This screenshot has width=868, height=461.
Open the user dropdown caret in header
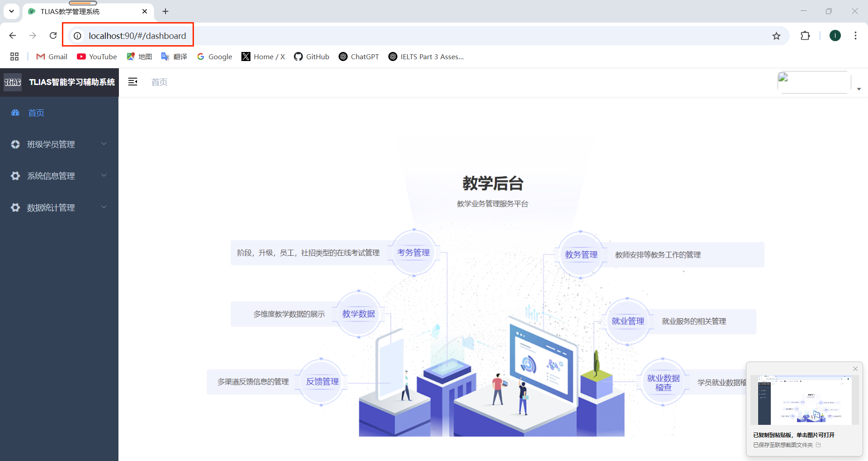pyautogui.click(x=859, y=89)
